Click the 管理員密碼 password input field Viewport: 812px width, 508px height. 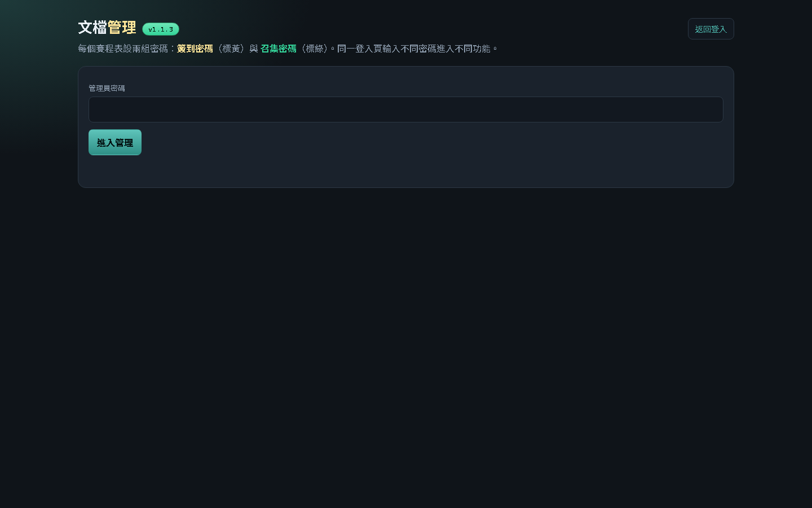405,110
